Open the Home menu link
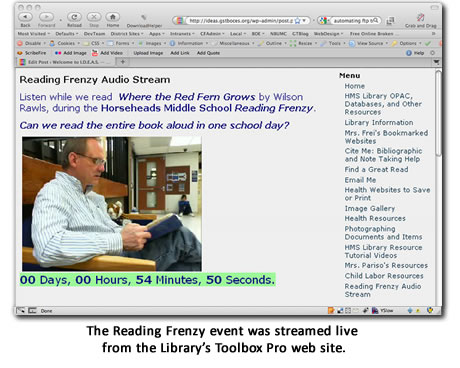The image size is (460, 368). tap(355, 86)
